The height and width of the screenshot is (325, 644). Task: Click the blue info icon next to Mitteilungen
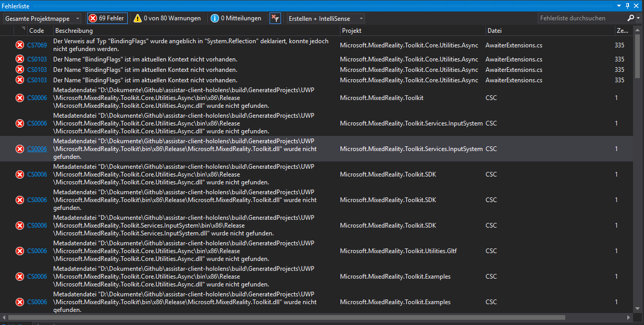215,17
